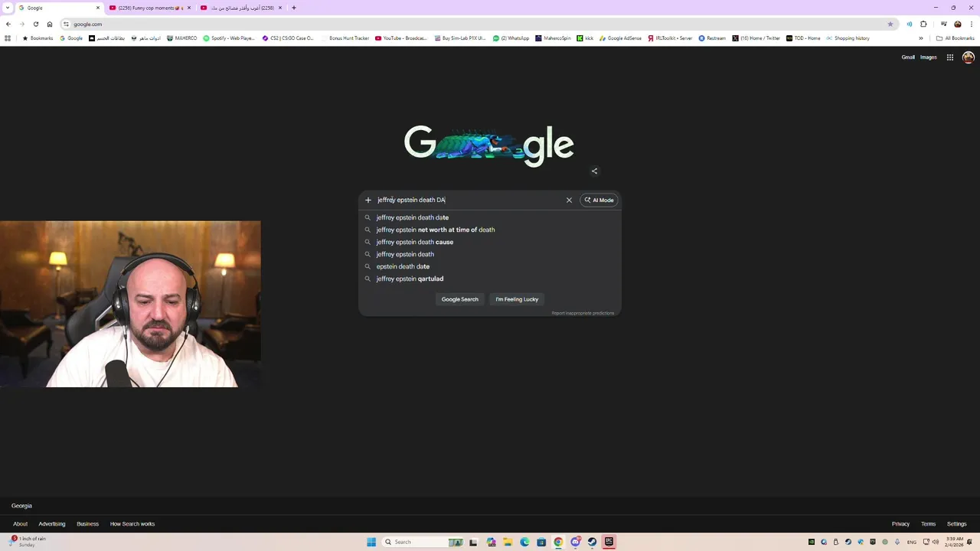The height and width of the screenshot is (551, 980).
Task: Open a new browser tab
Action: pyautogui.click(x=294, y=8)
